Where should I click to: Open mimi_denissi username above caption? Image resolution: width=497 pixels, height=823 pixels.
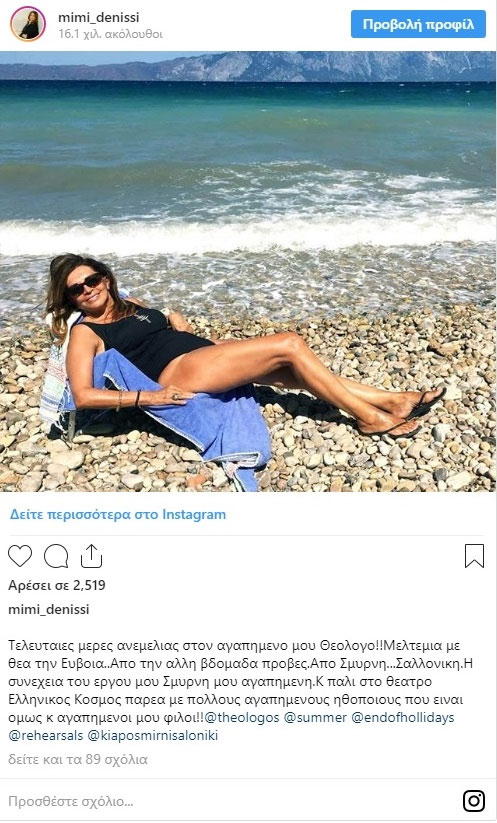(49, 609)
